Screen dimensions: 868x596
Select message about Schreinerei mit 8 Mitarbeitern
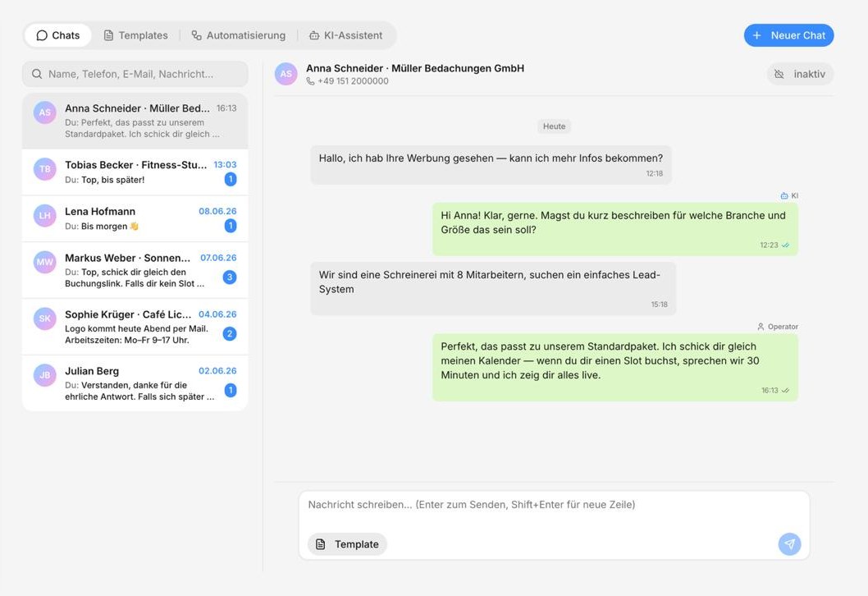[493, 289]
